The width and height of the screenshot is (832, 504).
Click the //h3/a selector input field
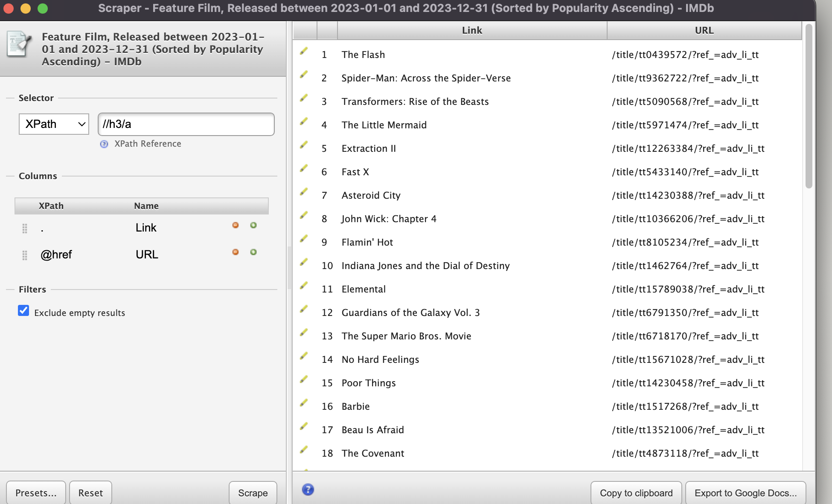click(186, 124)
